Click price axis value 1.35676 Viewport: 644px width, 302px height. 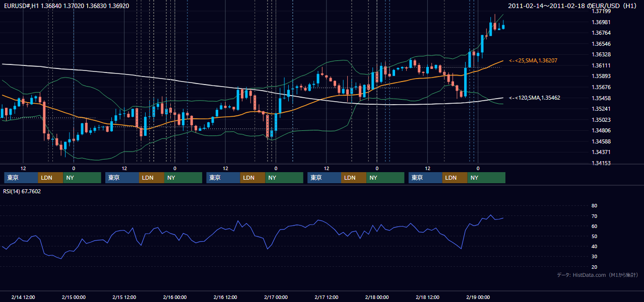click(601, 87)
